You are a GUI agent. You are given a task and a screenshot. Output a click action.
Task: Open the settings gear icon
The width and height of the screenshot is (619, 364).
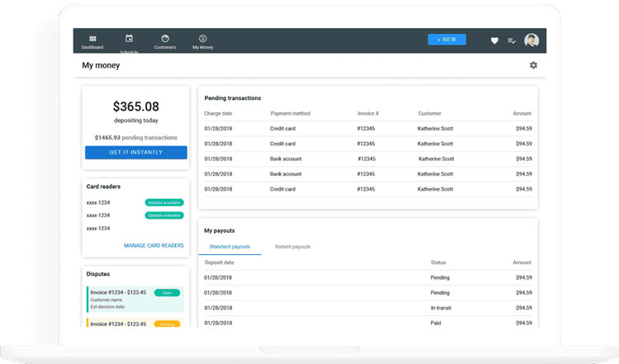(x=533, y=65)
